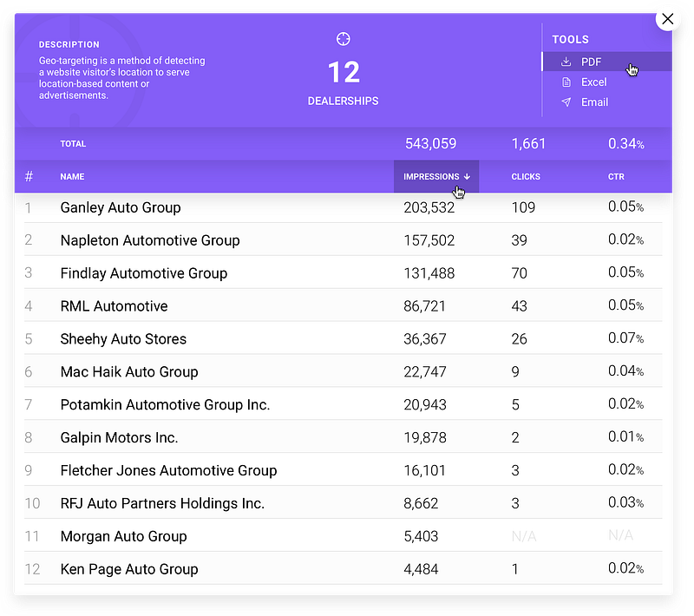Select Ken Page Auto Group row
694x616 pixels.
[129, 569]
